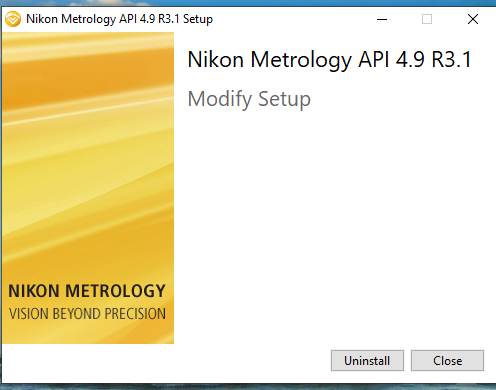Click the Modify Setup subheading
Screen dimensions: 496x390
pyautogui.click(x=249, y=99)
